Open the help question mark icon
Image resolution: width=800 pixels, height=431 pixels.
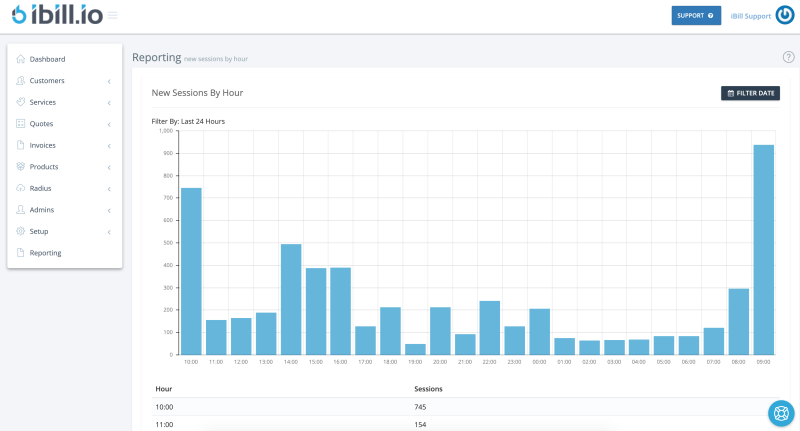pos(788,57)
